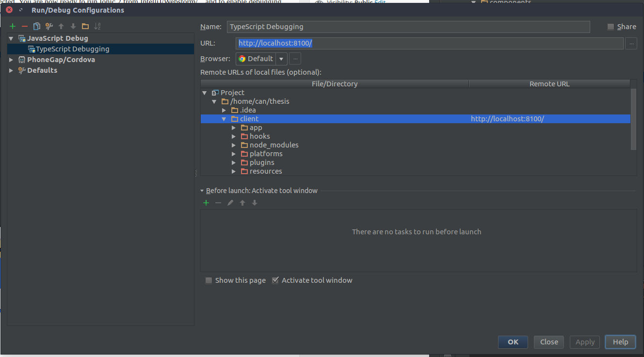Open the browser settings ellipsis button
The image size is (644, 357).
coord(295,59)
